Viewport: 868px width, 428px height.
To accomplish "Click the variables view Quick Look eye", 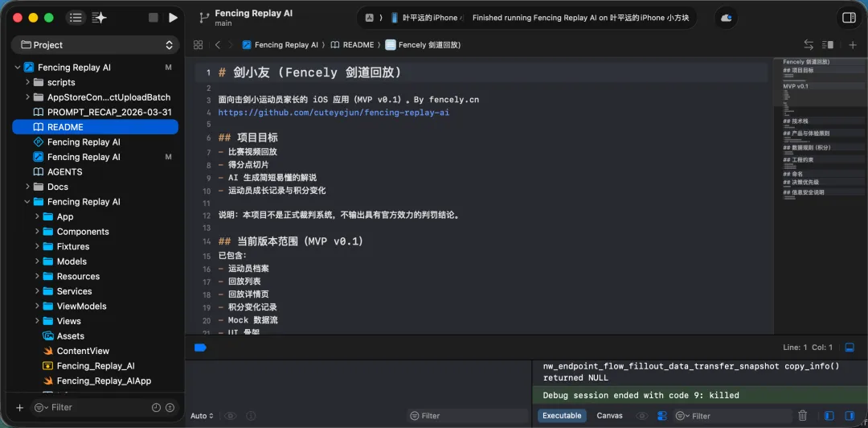I will click(231, 416).
